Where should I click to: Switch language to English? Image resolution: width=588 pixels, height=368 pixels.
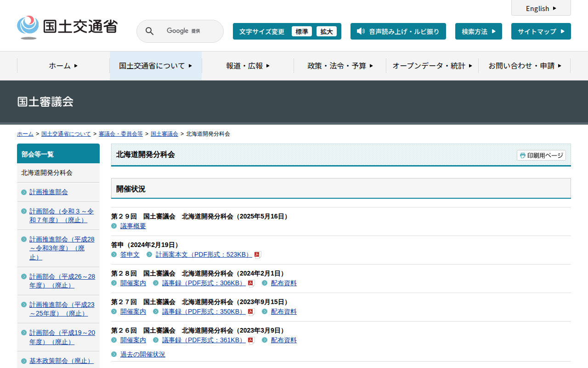[x=541, y=8]
